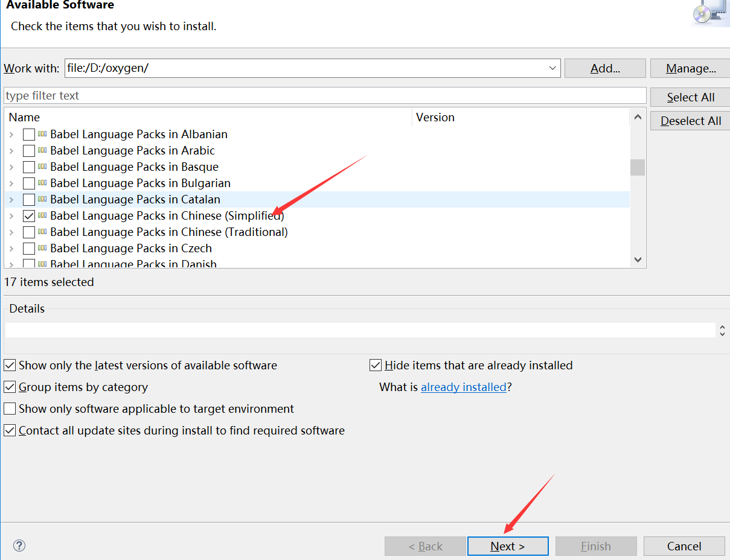Expand the Czech language packs tree node
This screenshot has width=730, height=560.
(x=11, y=249)
